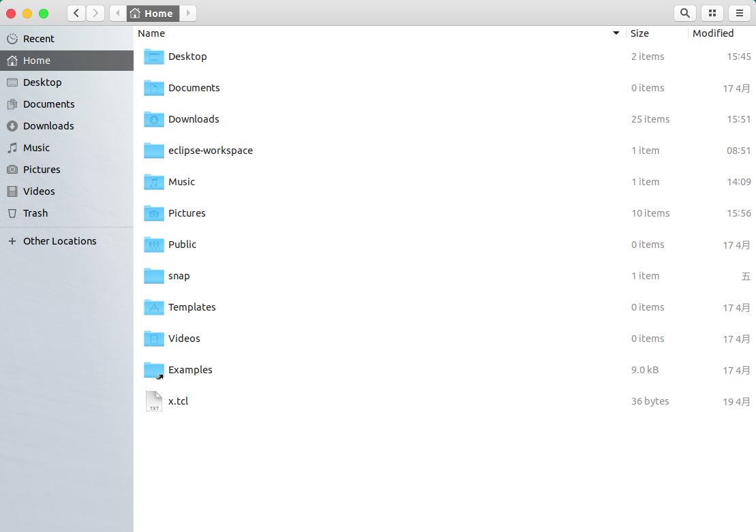Click the folder name "Examples" in the list
Image resolution: width=756 pixels, height=532 pixels.
point(190,370)
